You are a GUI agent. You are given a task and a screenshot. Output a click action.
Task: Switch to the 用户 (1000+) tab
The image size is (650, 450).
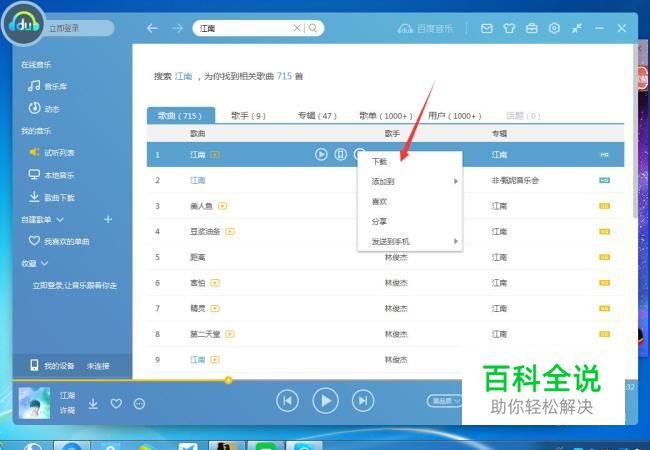click(x=455, y=116)
